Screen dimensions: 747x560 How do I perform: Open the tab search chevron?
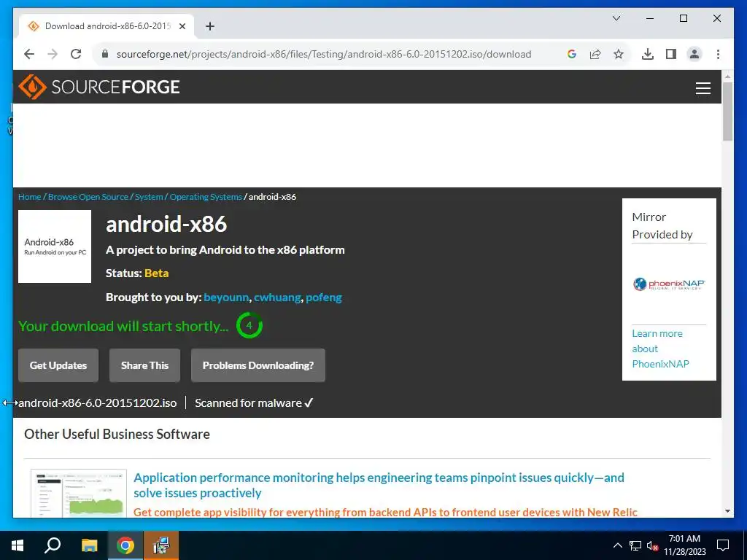[x=616, y=18]
